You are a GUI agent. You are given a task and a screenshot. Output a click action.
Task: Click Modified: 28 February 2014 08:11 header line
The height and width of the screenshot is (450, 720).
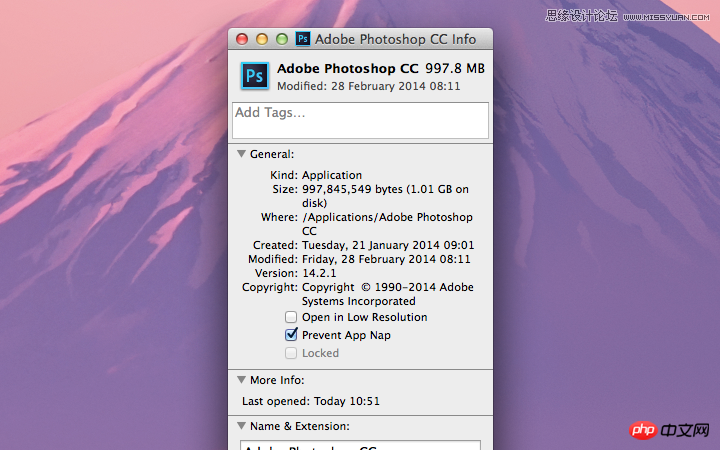pyautogui.click(x=368, y=86)
